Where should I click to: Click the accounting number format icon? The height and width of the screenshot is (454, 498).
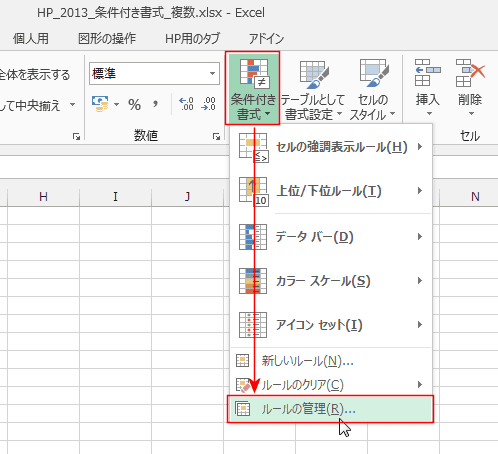(100, 104)
